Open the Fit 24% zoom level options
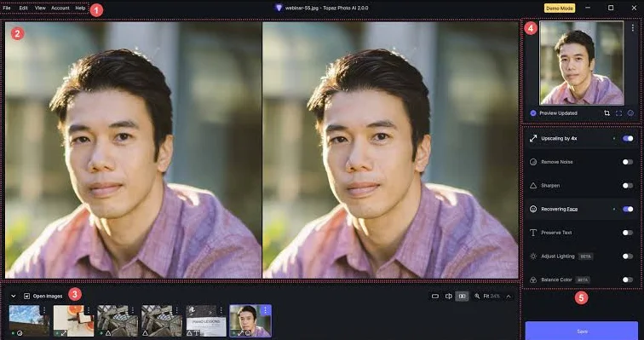Viewport: 644px width, 340px height. [492, 296]
